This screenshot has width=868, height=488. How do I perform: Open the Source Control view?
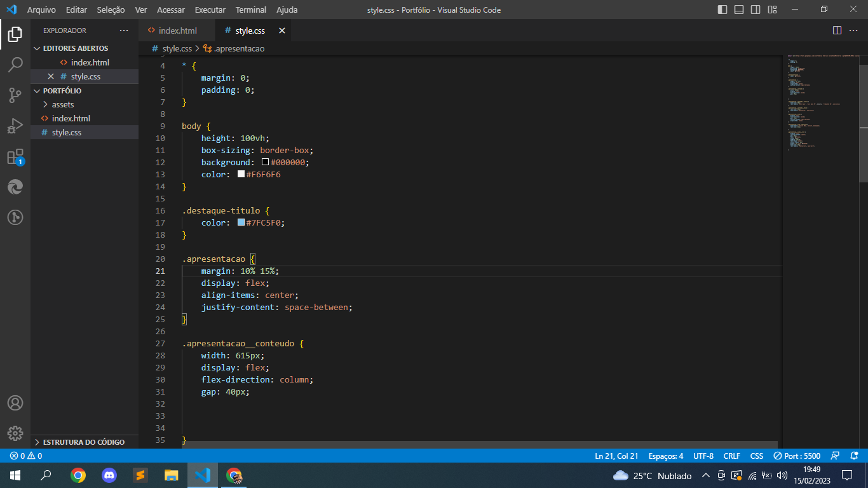click(x=15, y=95)
